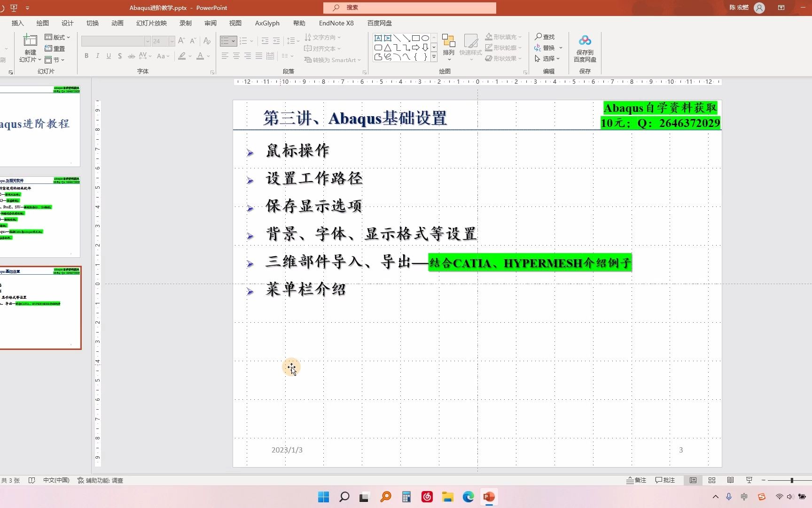Open the Change Case (Aa) dropdown

163,56
